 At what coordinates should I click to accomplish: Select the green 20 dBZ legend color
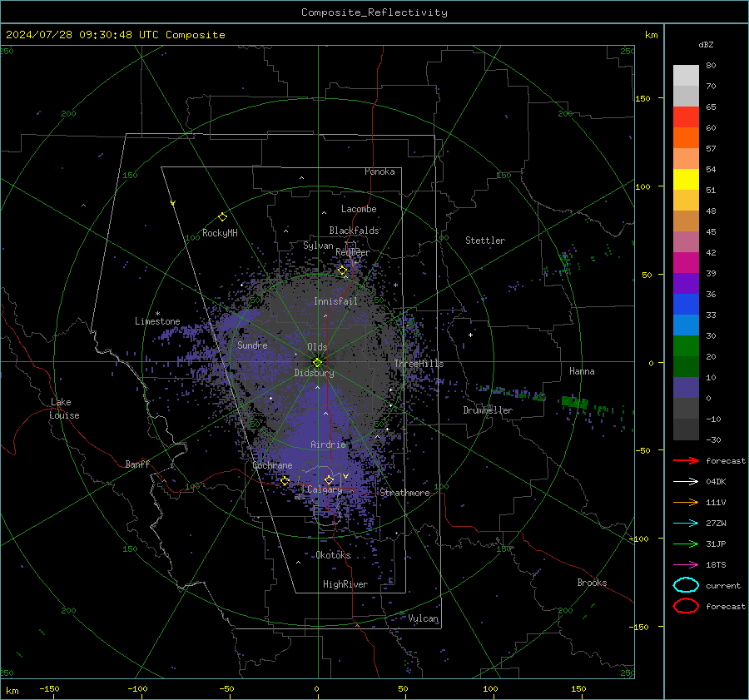tap(686, 345)
